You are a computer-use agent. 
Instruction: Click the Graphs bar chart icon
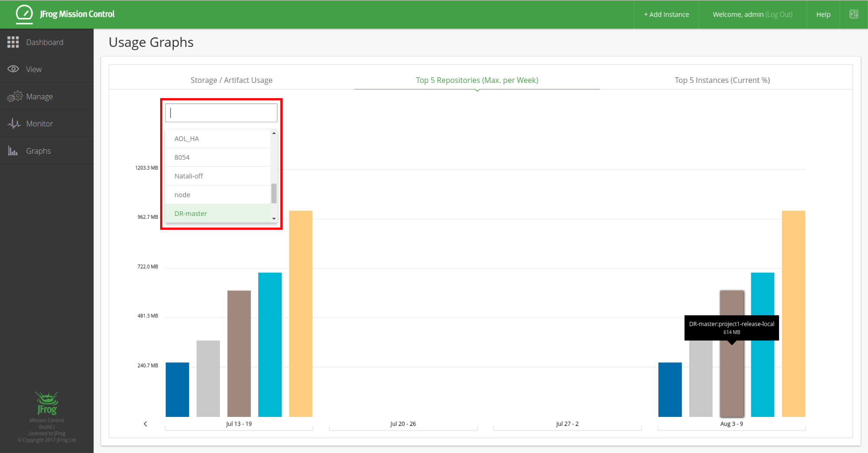[x=13, y=151]
